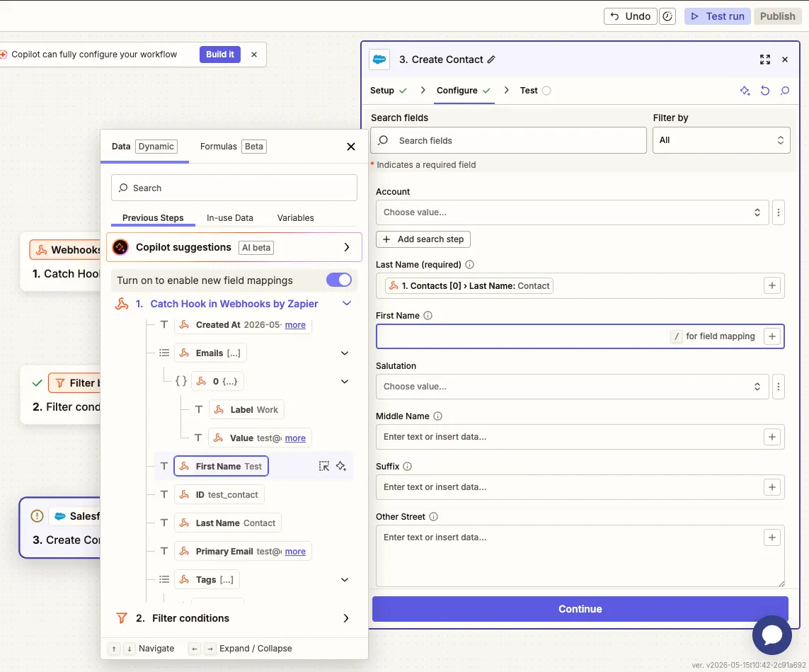This screenshot has height=672, width=809.
Task: Switch to In-use Data tab
Action: (230, 218)
